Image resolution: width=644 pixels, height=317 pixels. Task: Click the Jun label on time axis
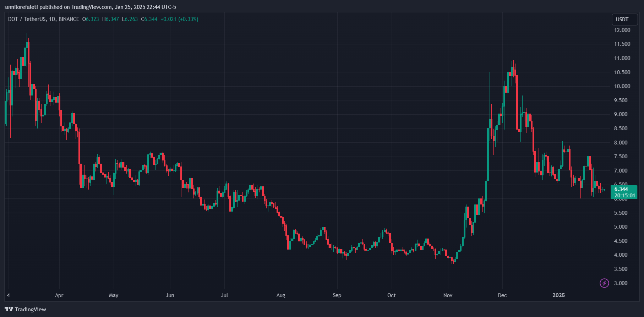(170, 295)
